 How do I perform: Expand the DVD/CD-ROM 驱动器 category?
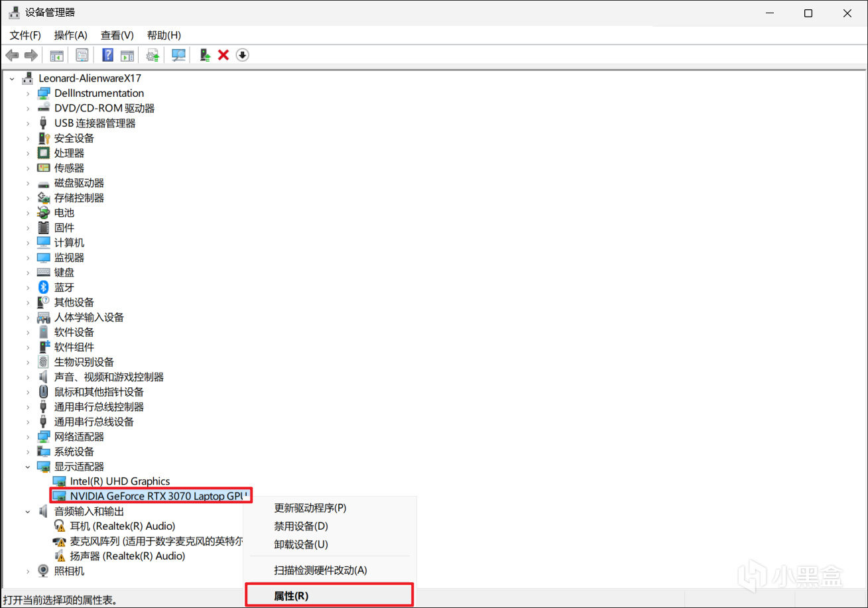(28, 108)
